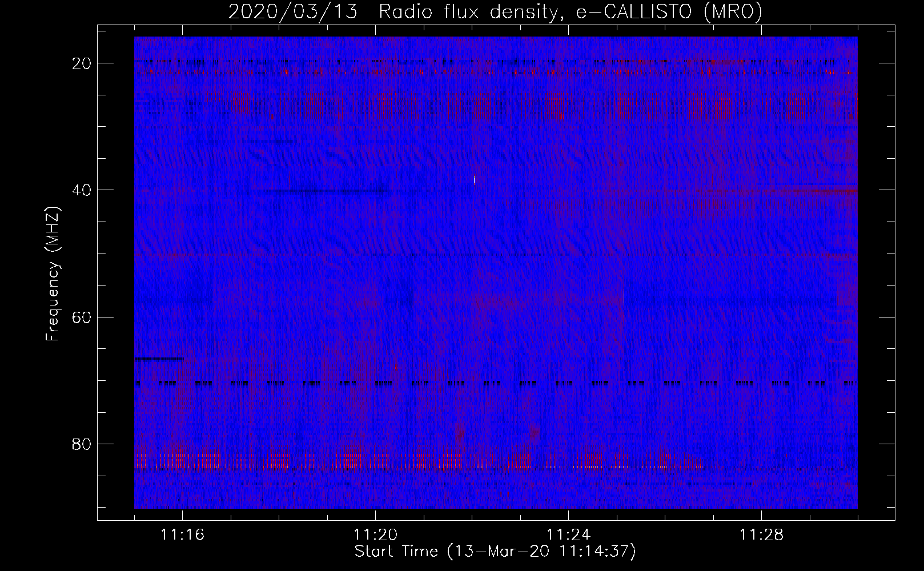Click the time tick label '11:24'
This screenshot has height=571, width=924.
[569, 535]
